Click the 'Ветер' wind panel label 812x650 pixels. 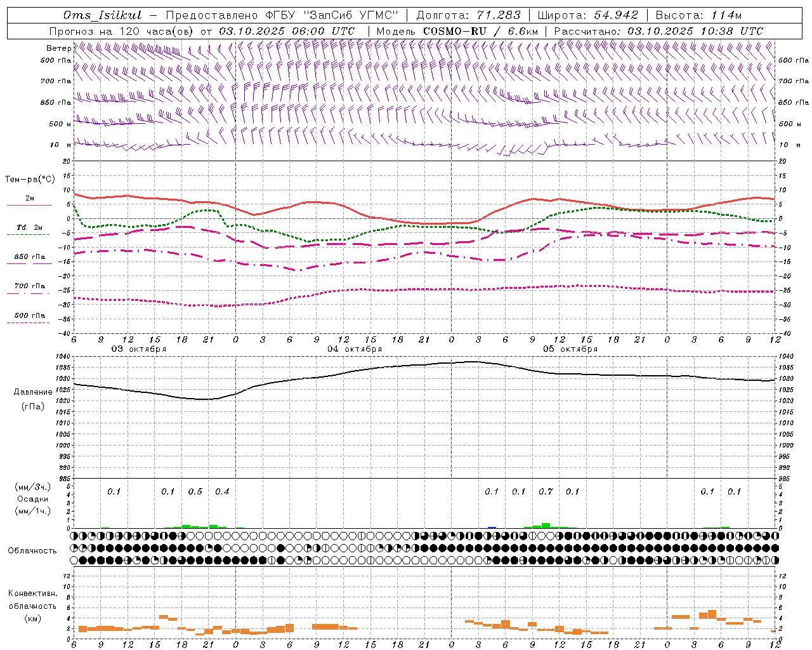pyautogui.click(x=58, y=48)
